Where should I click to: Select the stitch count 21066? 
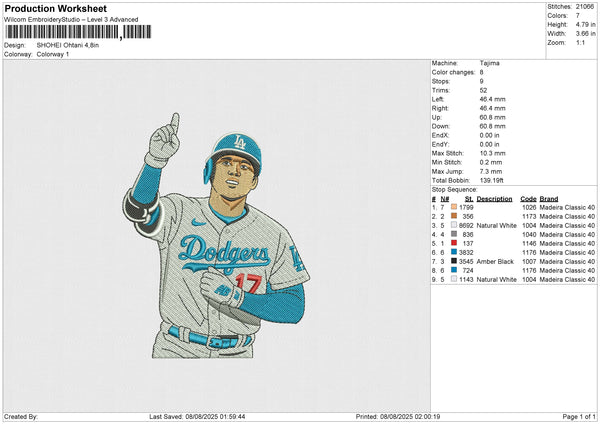tap(585, 7)
